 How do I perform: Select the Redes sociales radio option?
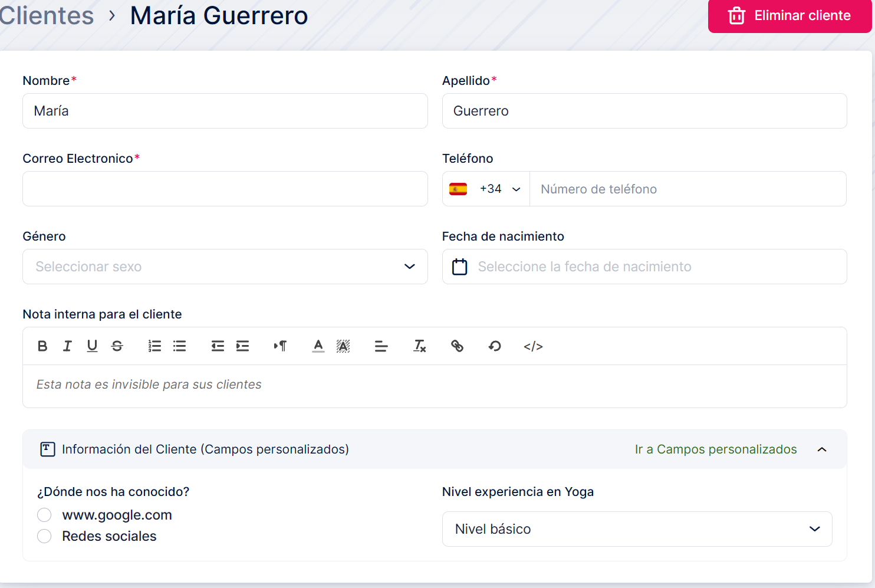[44, 536]
